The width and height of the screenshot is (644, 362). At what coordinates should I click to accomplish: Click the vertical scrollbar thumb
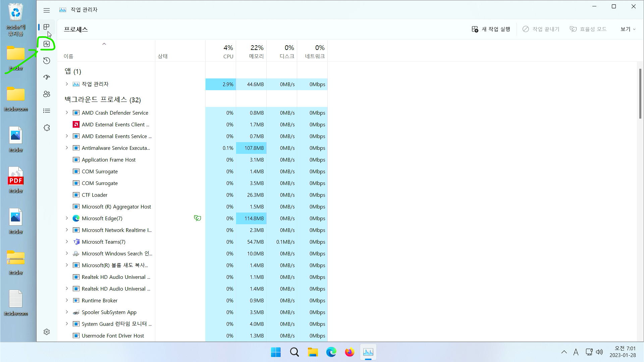coord(640,94)
